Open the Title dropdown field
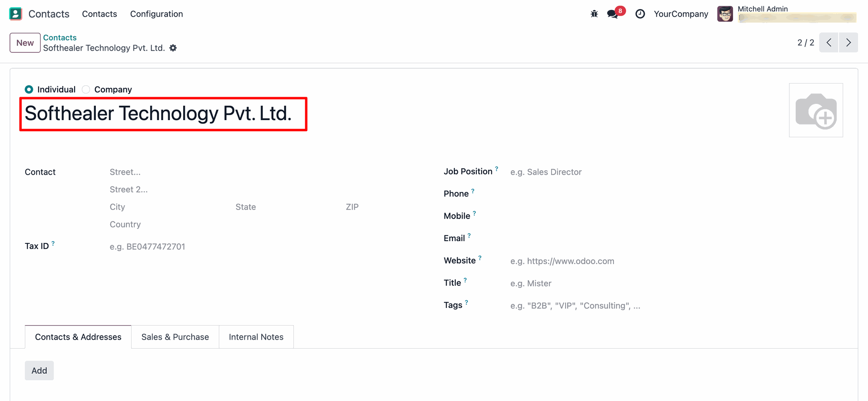868x401 pixels. pos(676,284)
